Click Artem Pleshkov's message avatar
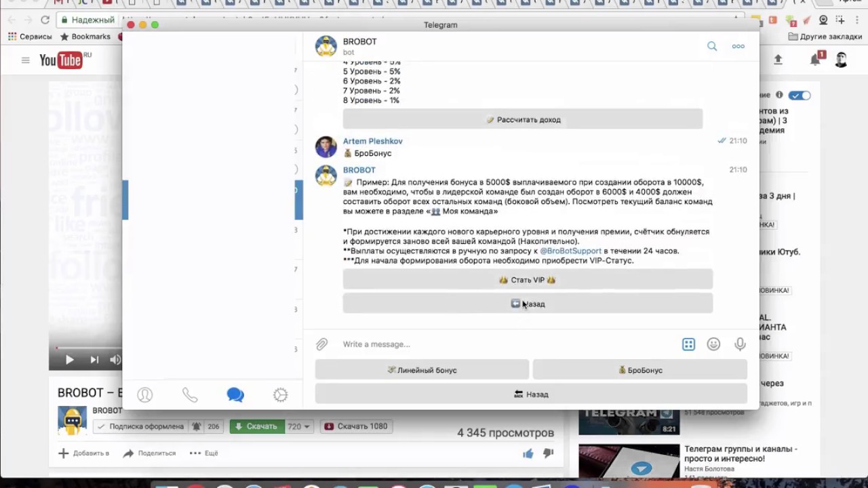Screen dimensions: 868x488 [326, 146]
